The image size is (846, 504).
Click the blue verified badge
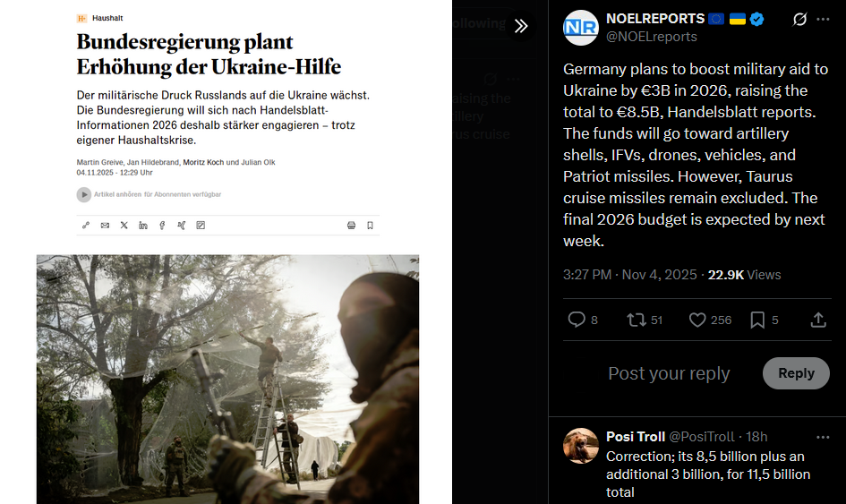point(757,19)
